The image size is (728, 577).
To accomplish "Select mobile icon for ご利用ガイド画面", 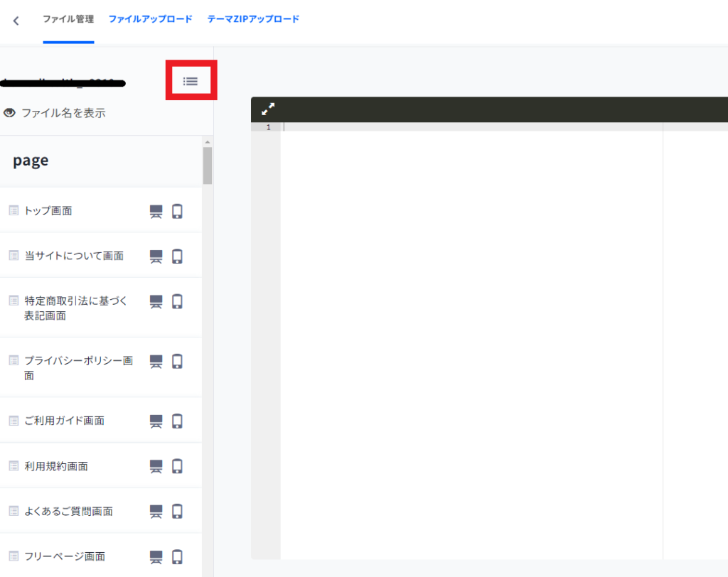I will (177, 421).
